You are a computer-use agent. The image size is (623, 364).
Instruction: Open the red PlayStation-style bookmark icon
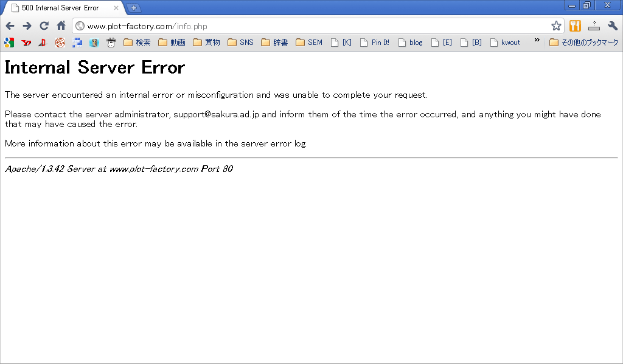pos(43,43)
